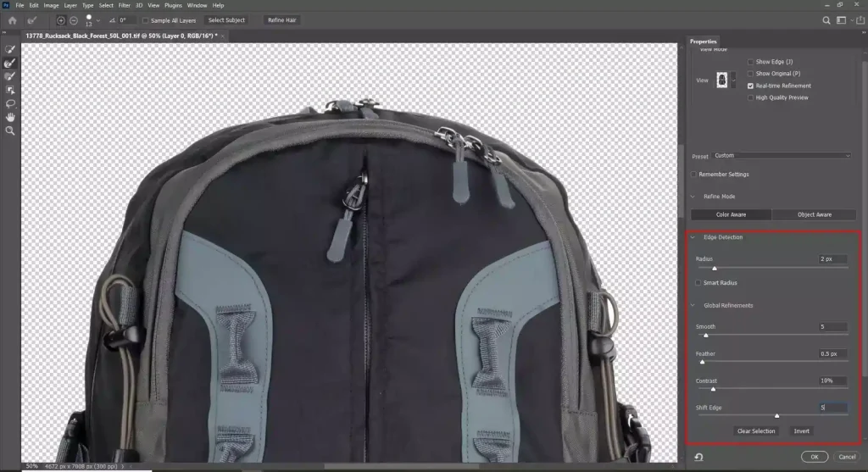Select the Hand tool
Screen dimensions: 868x472
(9, 117)
